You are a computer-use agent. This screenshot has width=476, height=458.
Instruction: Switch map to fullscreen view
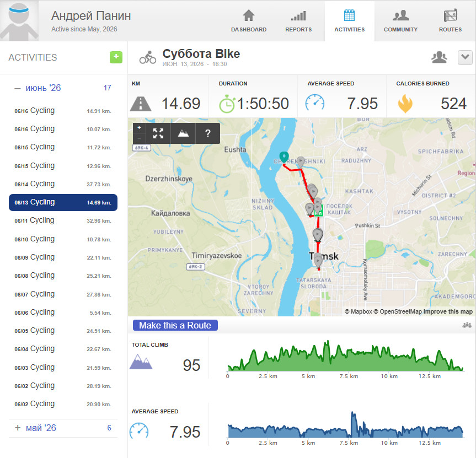point(158,133)
